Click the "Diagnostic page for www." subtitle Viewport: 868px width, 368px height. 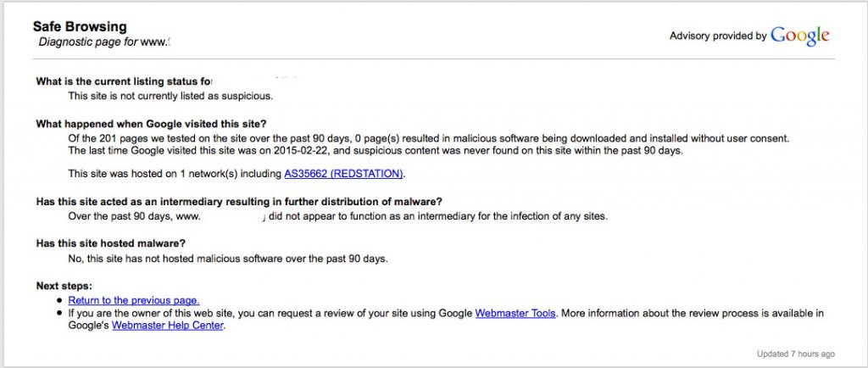(105, 41)
